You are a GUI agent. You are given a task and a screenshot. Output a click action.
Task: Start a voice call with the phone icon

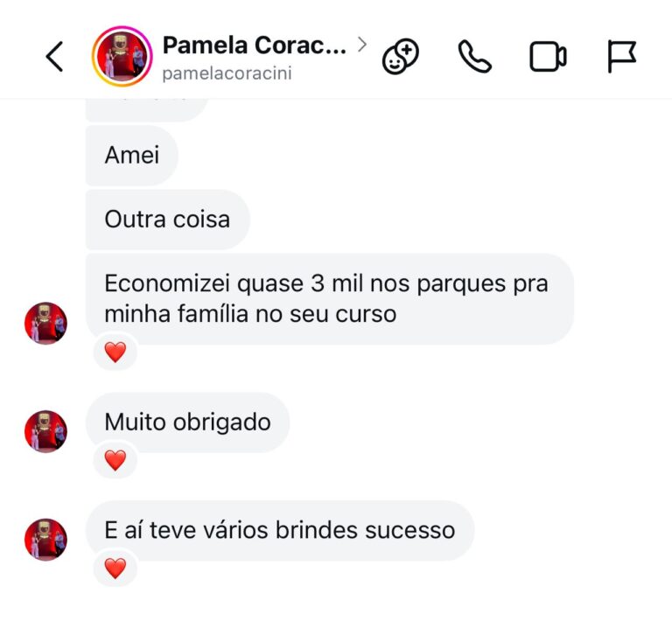[x=474, y=57]
